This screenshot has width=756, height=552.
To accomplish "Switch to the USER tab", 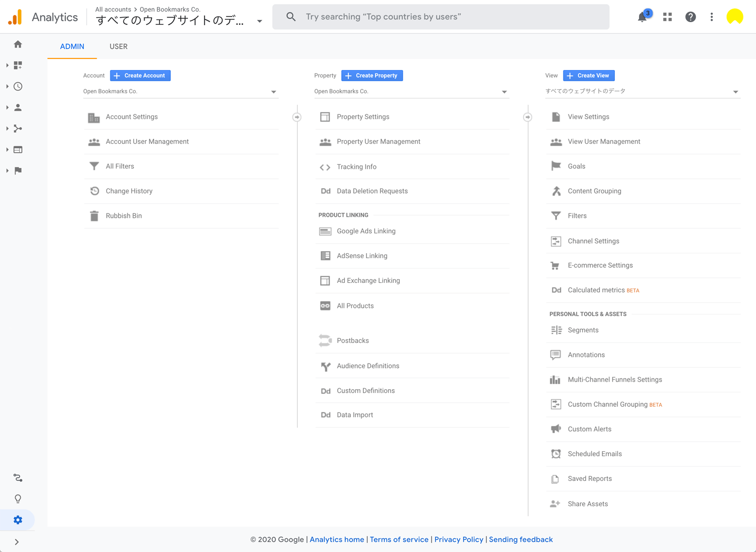I will pyautogui.click(x=118, y=46).
